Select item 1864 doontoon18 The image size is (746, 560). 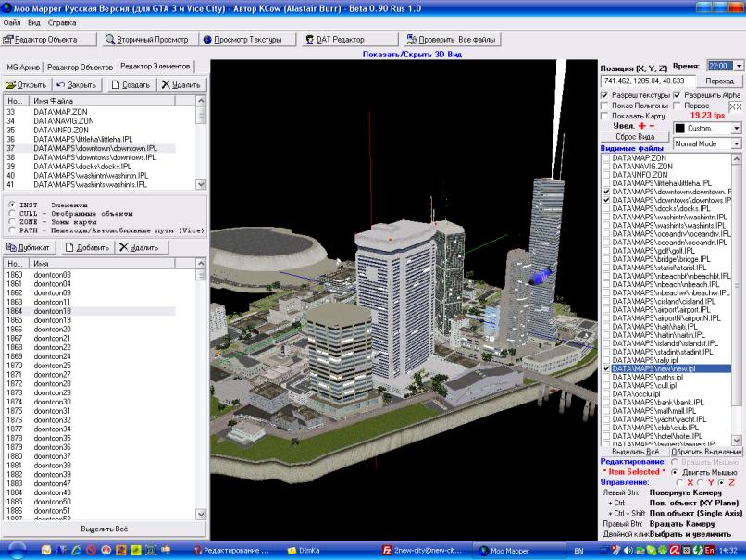click(x=91, y=311)
